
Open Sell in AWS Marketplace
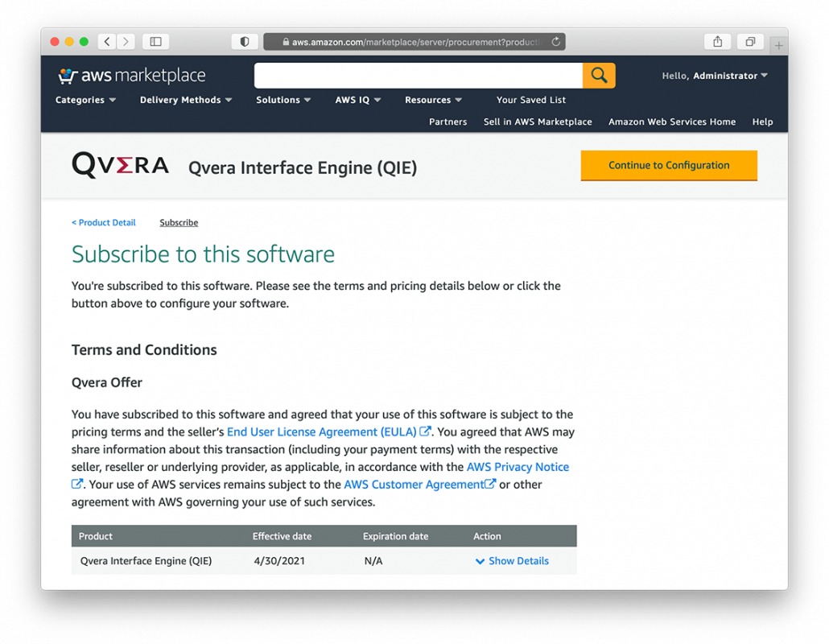pos(538,122)
